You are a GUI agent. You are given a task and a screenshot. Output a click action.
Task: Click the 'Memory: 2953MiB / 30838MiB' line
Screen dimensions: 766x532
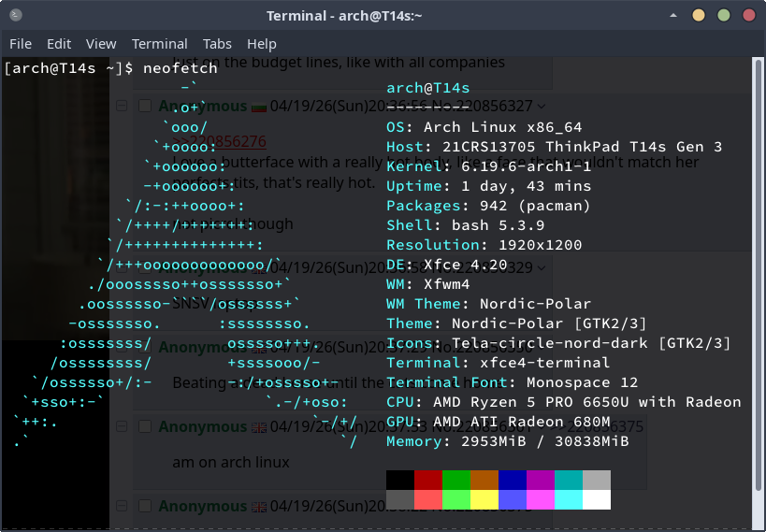(508, 441)
